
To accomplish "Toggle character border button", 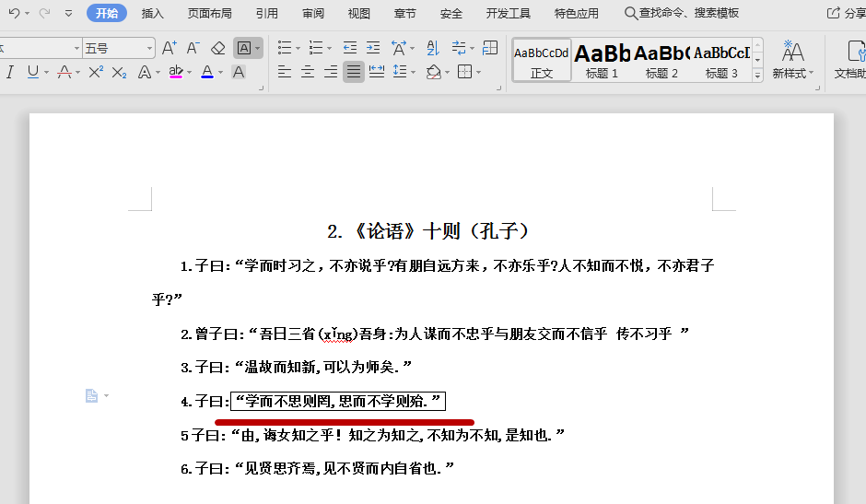I will (244, 48).
